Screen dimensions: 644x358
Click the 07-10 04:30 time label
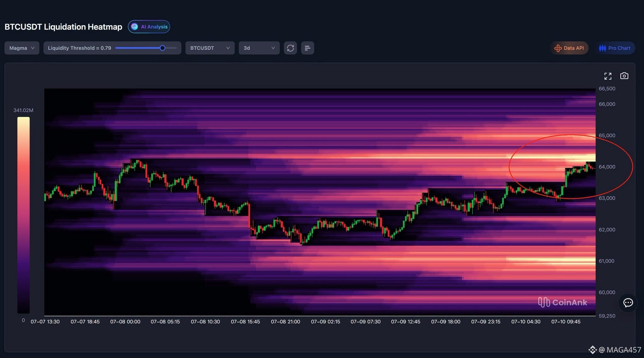tap(526, 322)
